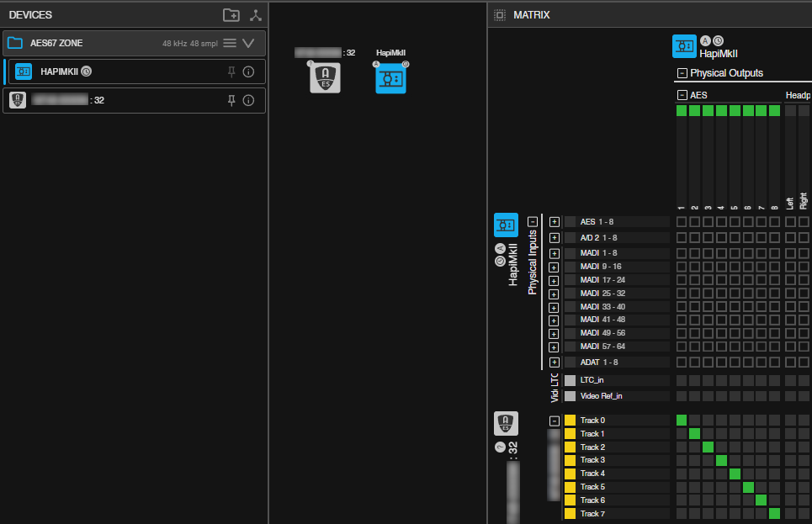Pin the device ending in :32

pos(231,100)
